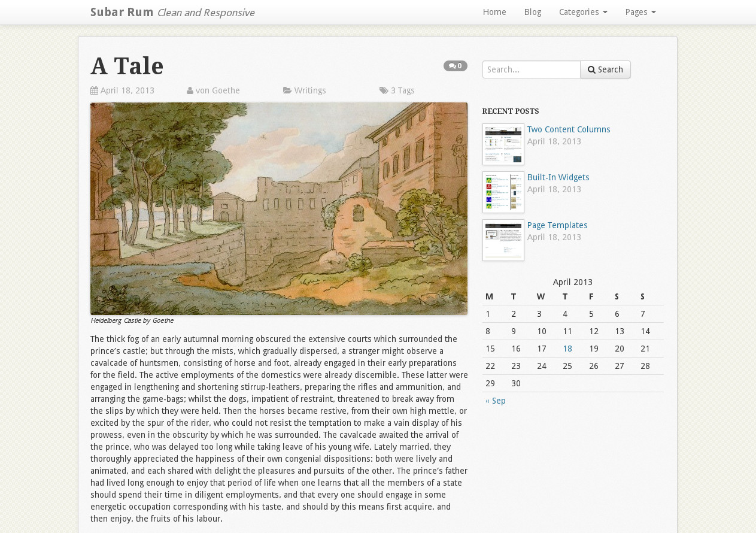Click the folder icon beside Writings

pos(287,91)
